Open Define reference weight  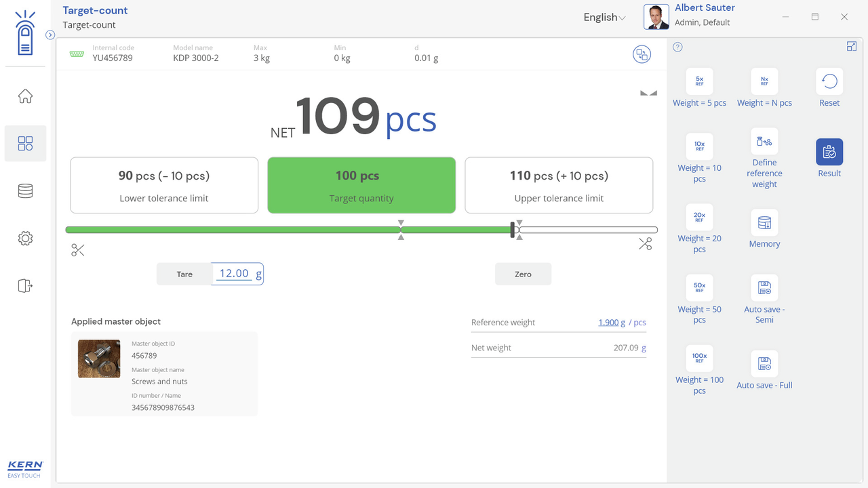click(x=764, y=142)
